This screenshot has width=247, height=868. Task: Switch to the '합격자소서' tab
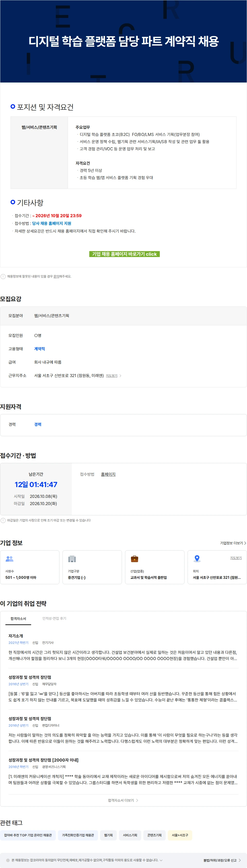(x=18, y=618)
